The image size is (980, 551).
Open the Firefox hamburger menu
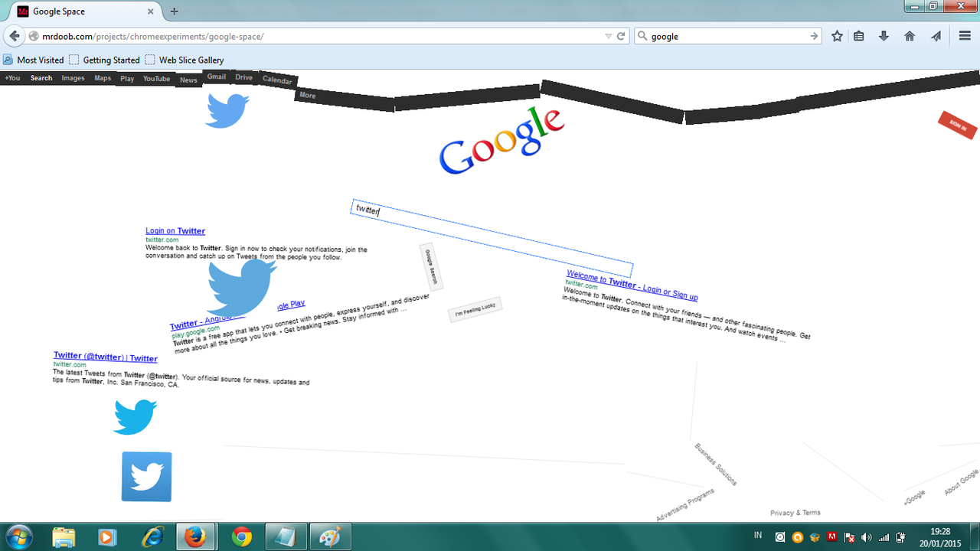(x=965, y=36)
